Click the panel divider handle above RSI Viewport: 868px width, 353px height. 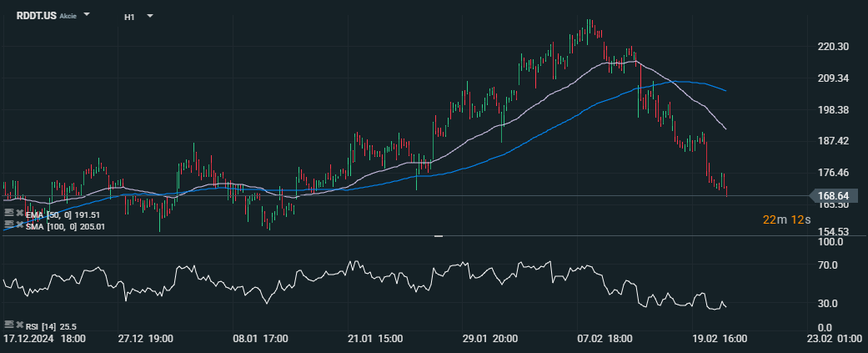tap(439, 237)
